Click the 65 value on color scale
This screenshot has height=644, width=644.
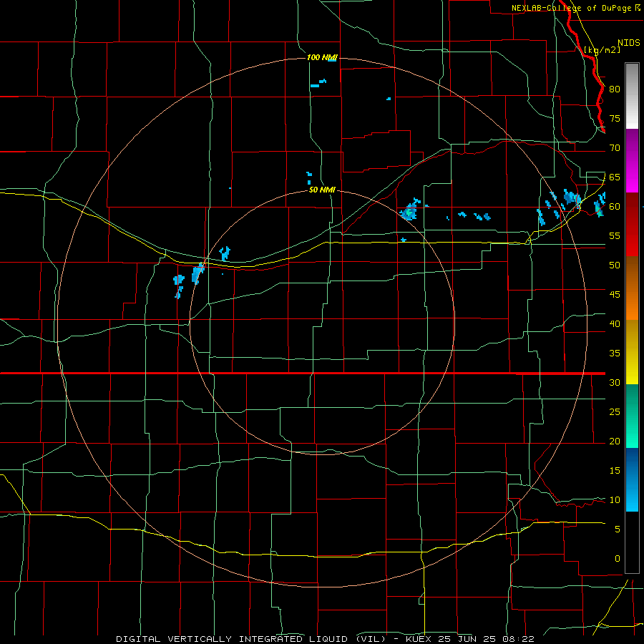coord(615,177)
